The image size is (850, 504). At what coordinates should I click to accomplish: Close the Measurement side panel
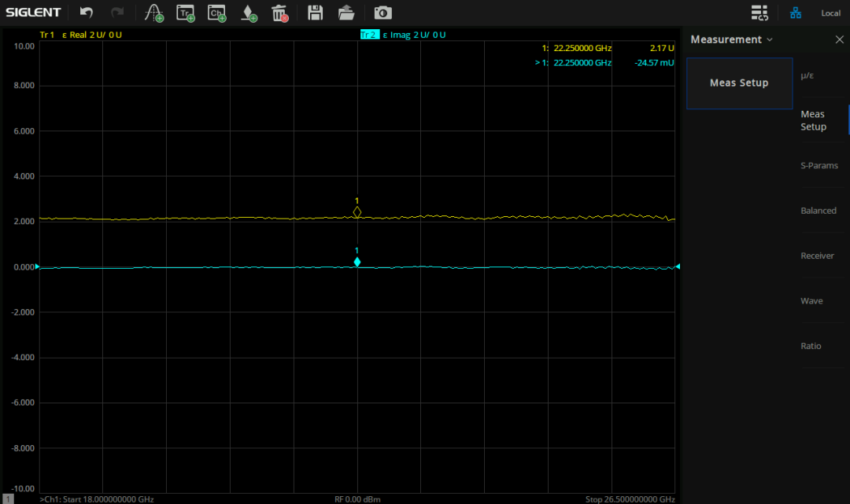839,39
